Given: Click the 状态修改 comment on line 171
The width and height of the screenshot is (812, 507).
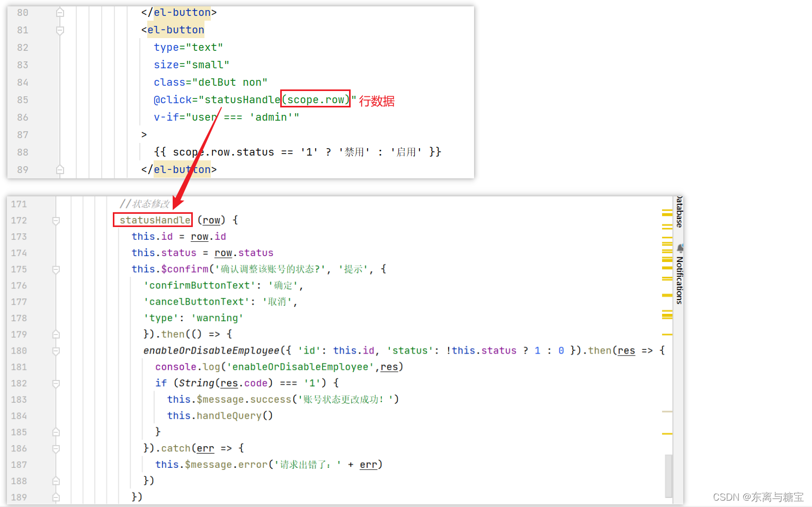Looking at the screenshot, I should (x=145, y=204).
